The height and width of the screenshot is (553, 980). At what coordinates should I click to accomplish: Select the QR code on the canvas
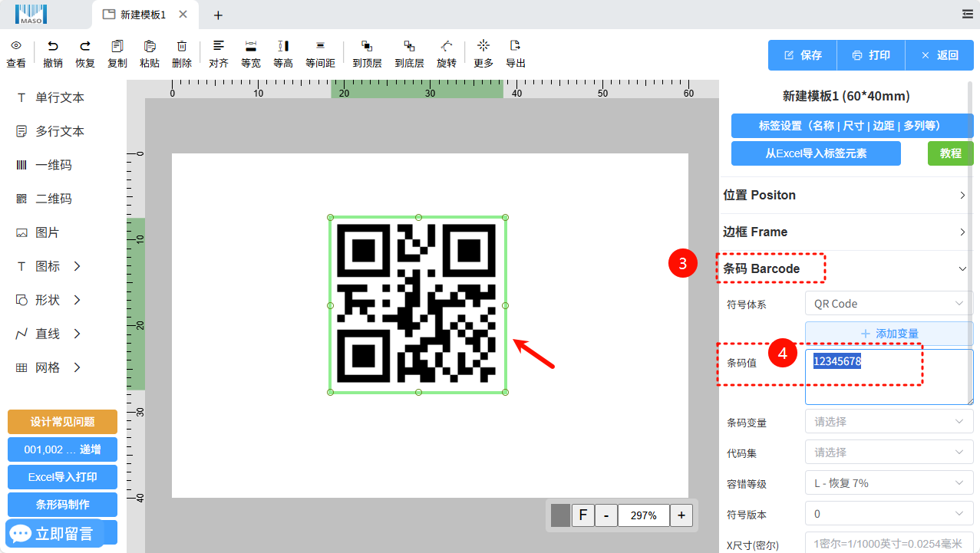(417, 305)
